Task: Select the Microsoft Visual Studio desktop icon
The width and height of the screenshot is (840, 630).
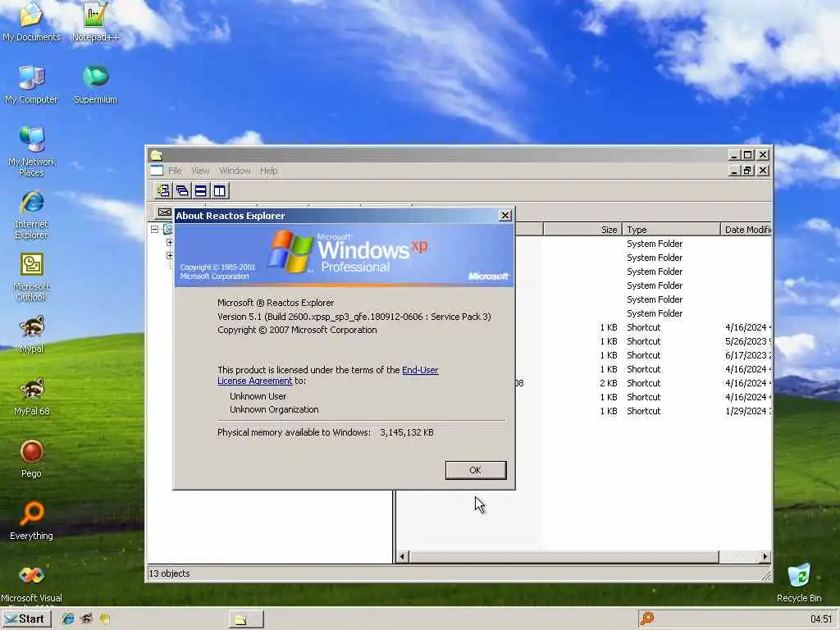Action: click(32, 585)
